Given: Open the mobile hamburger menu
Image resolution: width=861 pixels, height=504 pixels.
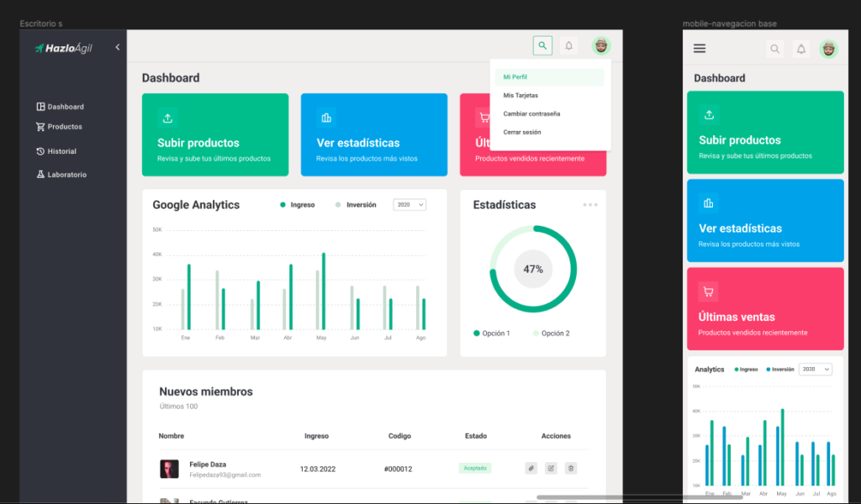Looking at the screenshot, I should pyautogui.click(x=700, y=49).
